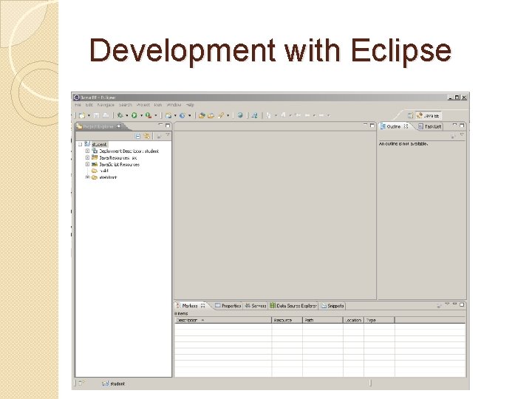The width and height of the screenshot is (532, 399).
Task: Click Collapse All in Project Explorer
Action: point(137,136)
